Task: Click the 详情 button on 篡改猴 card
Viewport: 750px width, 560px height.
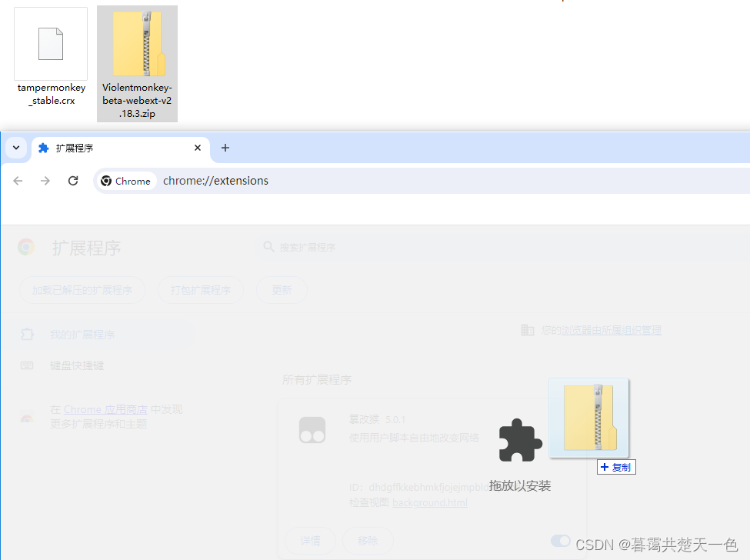Action: [311, 541]
